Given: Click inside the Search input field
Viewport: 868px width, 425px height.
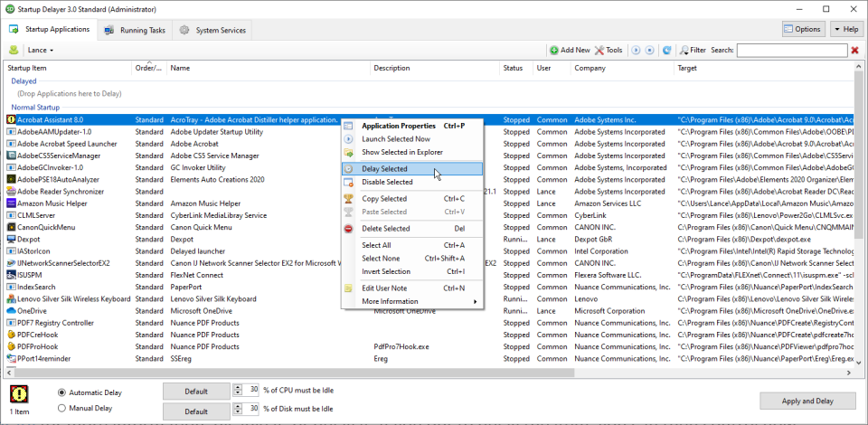Looking at the screenshot, I should (792, 51).
